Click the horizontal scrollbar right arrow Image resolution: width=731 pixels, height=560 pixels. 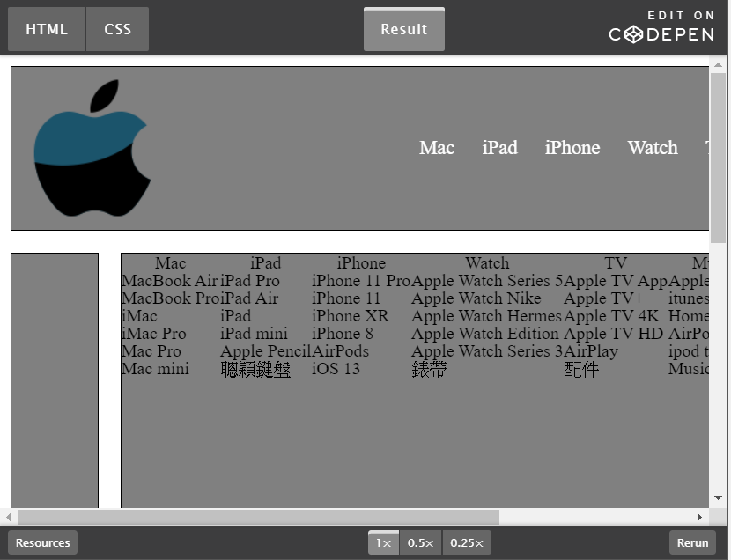tap(699, 517)
